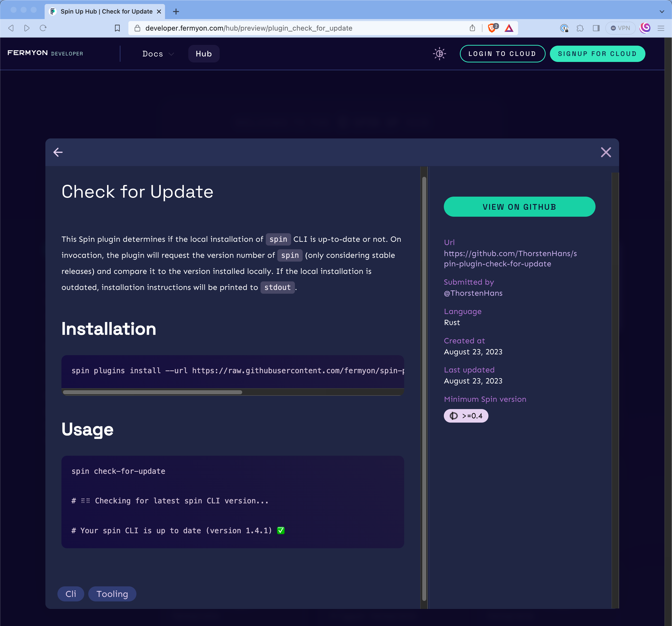Bookmark this page with the bookmark icon

click(117, 28)
